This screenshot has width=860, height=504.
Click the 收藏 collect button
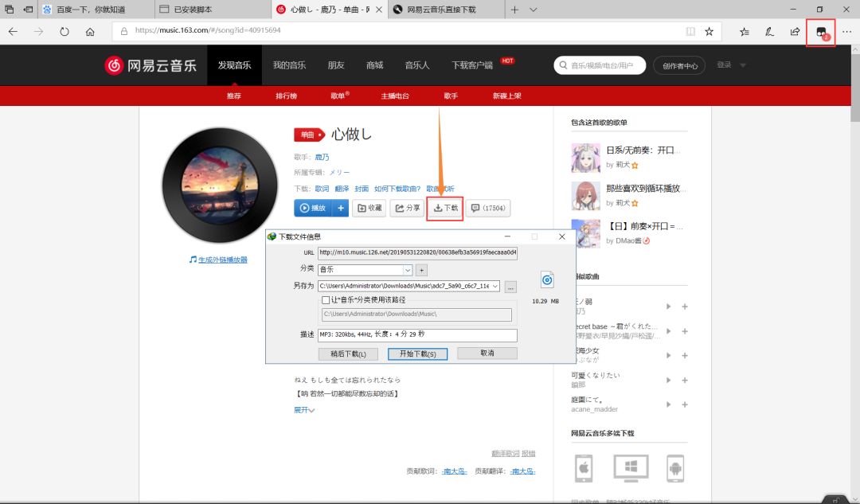point(369,208)
